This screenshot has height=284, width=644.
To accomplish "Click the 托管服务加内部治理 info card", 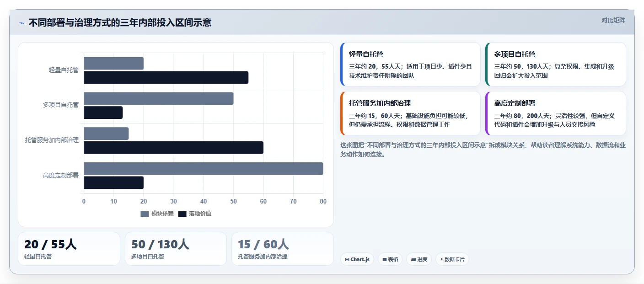I will pyautogui.click(x=410, y=113).
